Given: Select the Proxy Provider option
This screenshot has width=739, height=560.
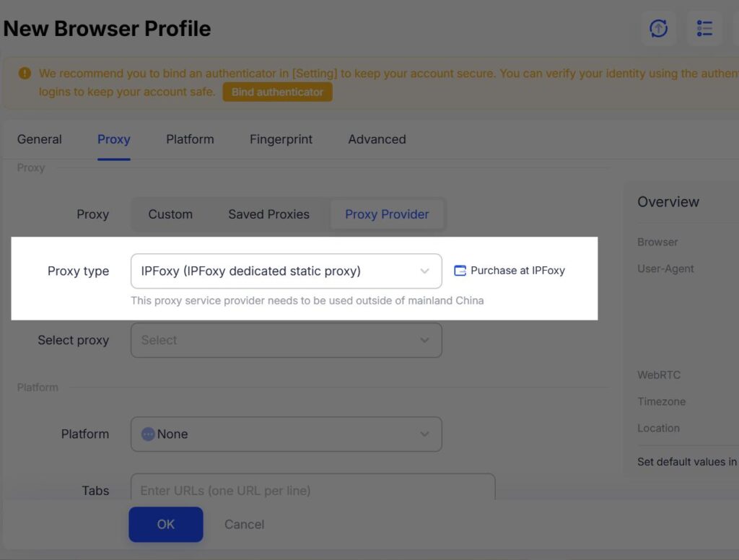Looking at the screenshot, I should [387, 214].
